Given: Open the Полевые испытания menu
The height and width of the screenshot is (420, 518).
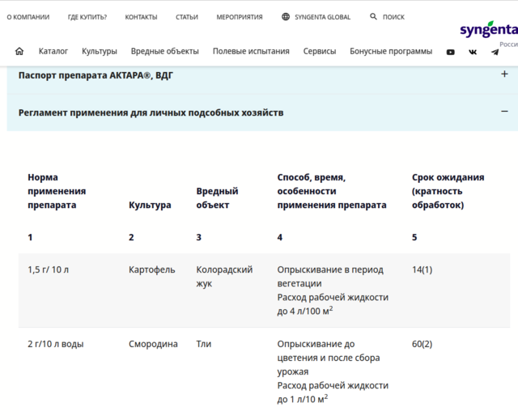Looking at the screenshot, I should click(251, 51).
